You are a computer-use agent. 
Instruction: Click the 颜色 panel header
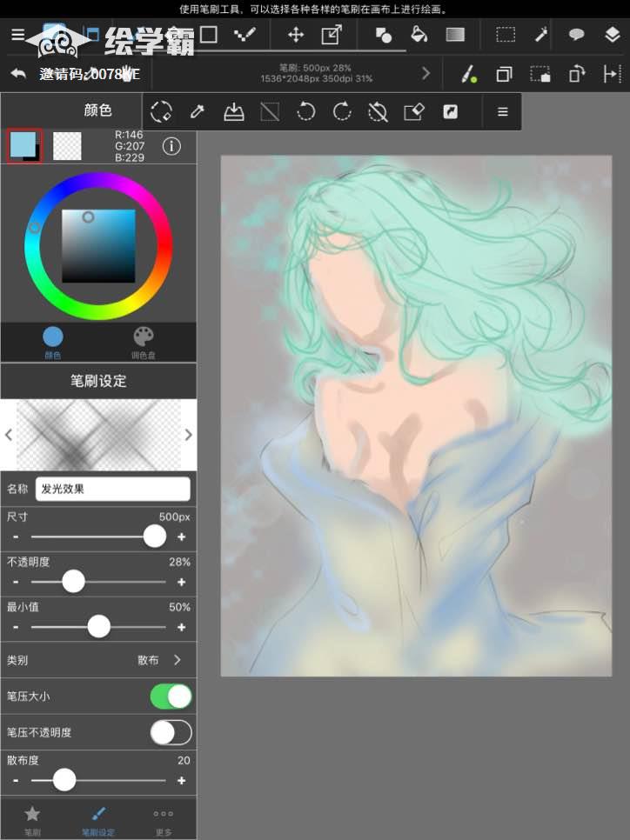(x=98, y=110)
